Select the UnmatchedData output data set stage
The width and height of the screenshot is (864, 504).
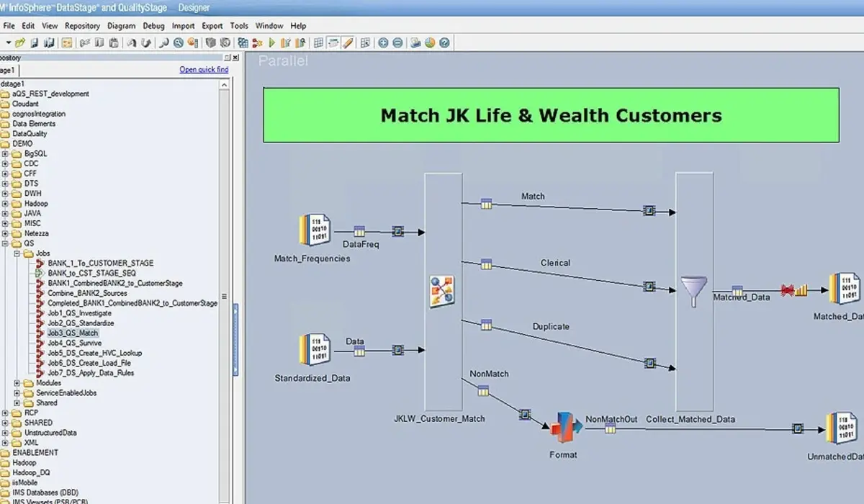coord(840,429)
